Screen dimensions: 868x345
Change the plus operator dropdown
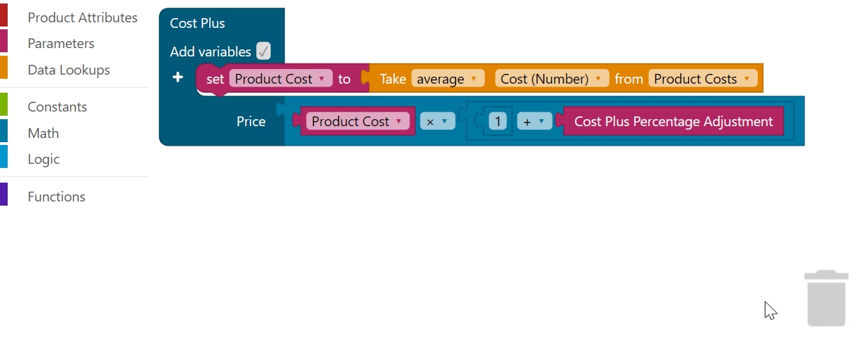point(534,121)
